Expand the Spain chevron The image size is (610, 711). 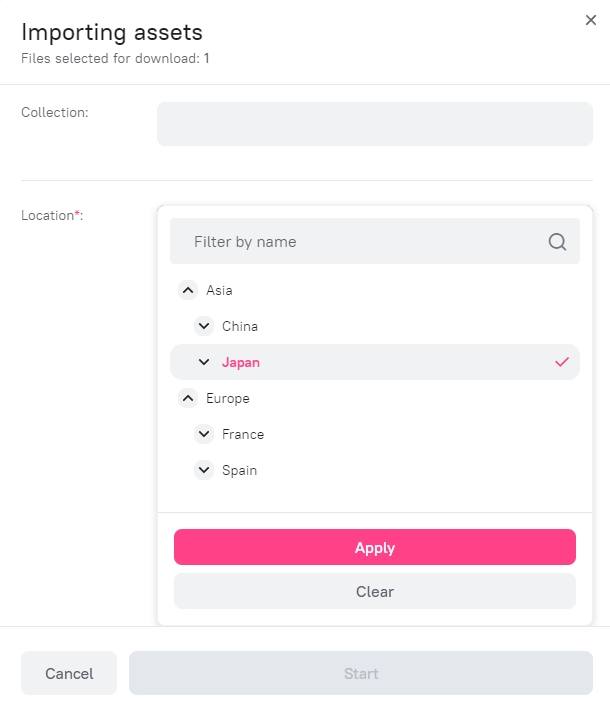tap(204, 470)
